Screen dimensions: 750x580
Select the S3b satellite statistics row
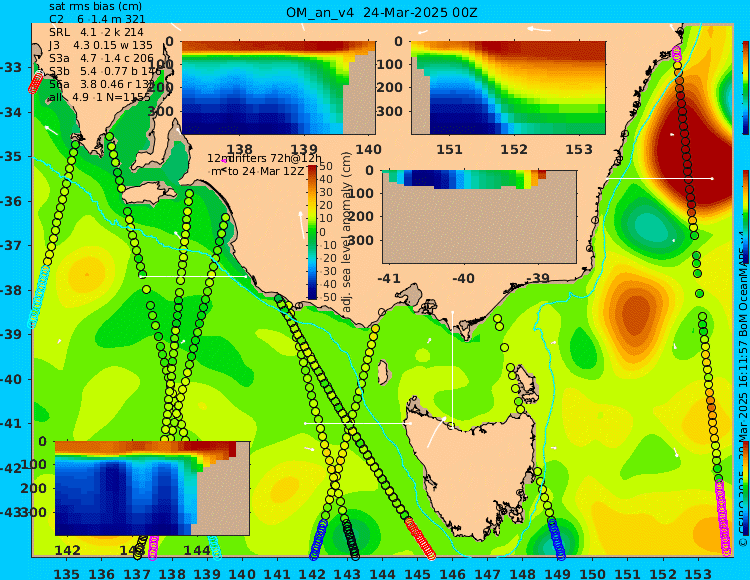pyautogui.click(x=105, y=71)
